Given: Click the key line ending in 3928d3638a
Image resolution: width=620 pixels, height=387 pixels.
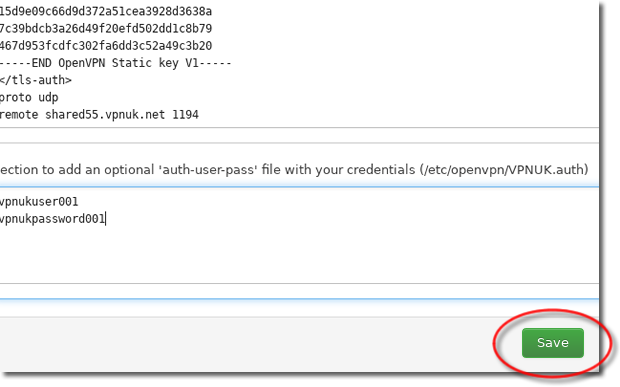Looking at the screenshot, I should pos(106,11).
